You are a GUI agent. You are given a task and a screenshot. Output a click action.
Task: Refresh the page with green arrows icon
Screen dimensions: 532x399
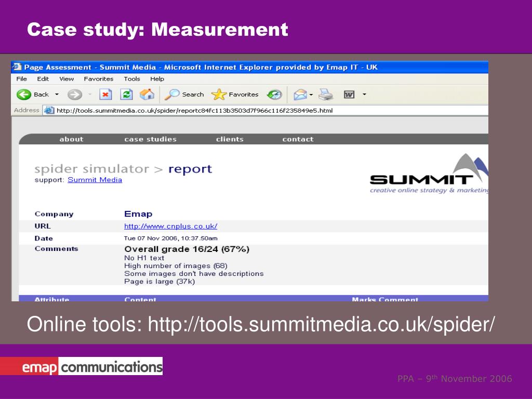click(126, 95)
